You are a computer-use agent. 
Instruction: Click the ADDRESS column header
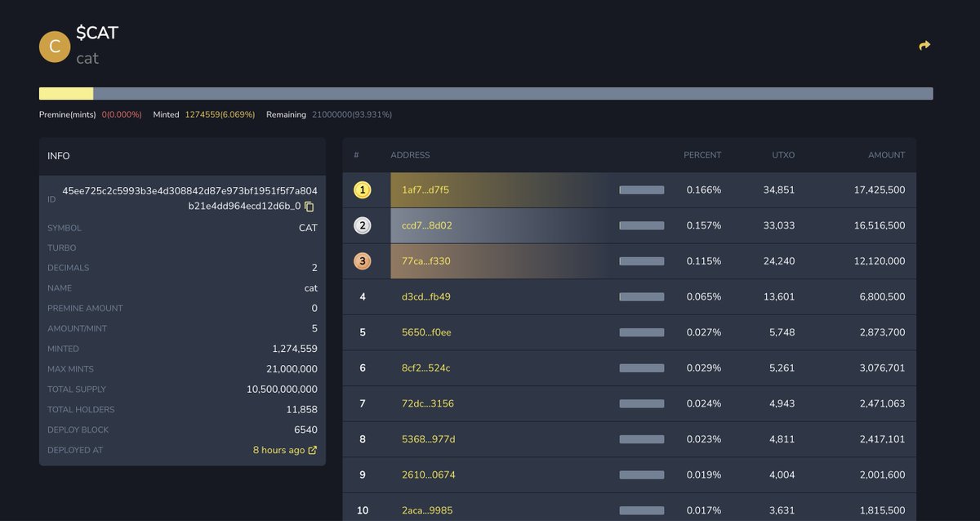tap(410, 155)
